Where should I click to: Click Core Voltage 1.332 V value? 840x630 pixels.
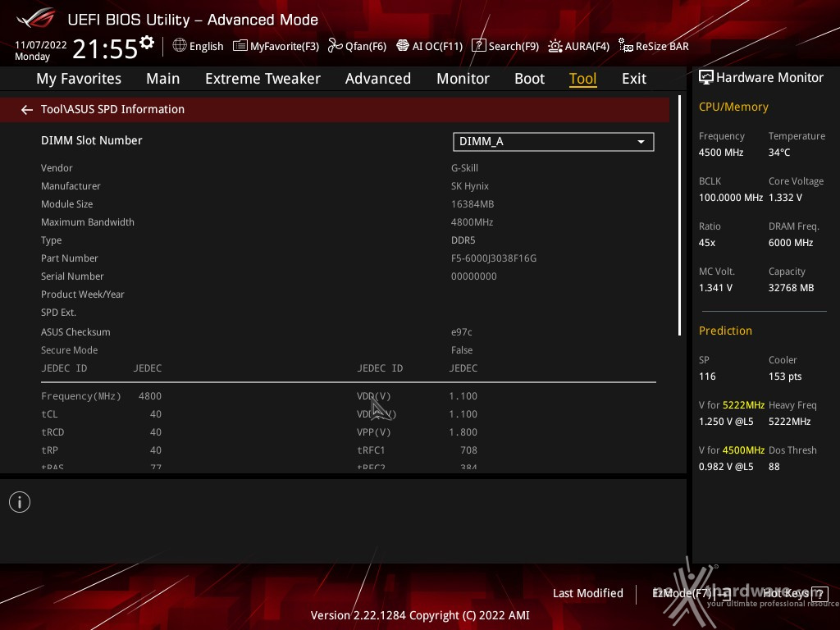(785, 198)
